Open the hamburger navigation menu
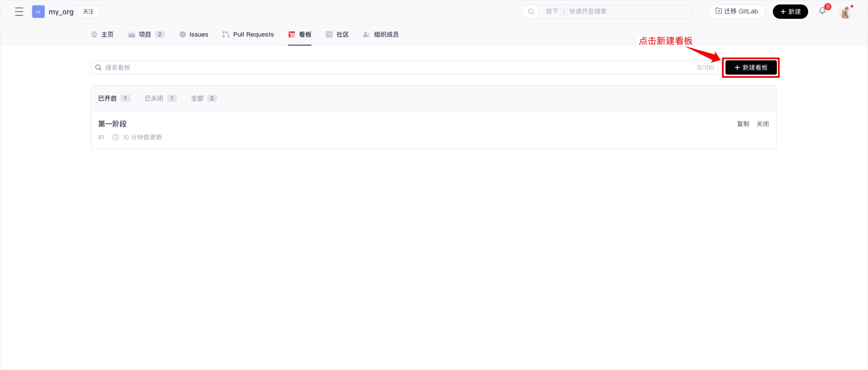The height and width of the screenshot is (370, 868). [x=19, y=12]
